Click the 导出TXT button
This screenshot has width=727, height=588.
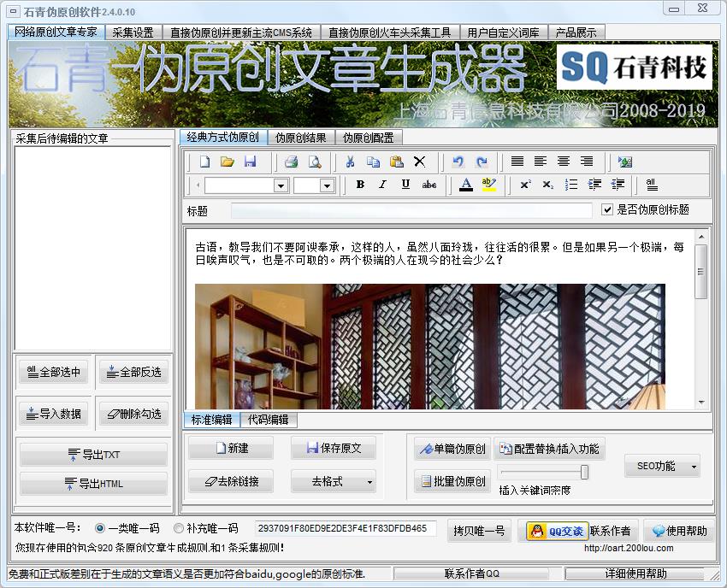[x=93, y=455]
